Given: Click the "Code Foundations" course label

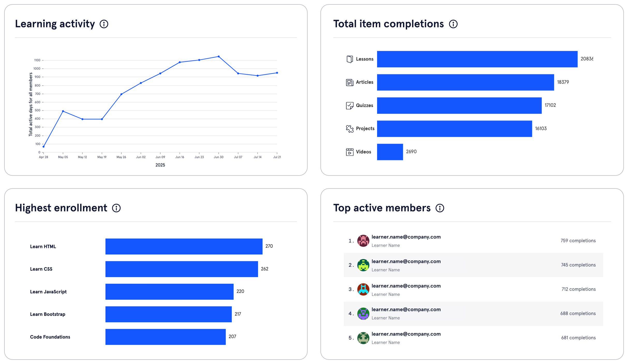Looking at the screenshot, I should 50,337.
